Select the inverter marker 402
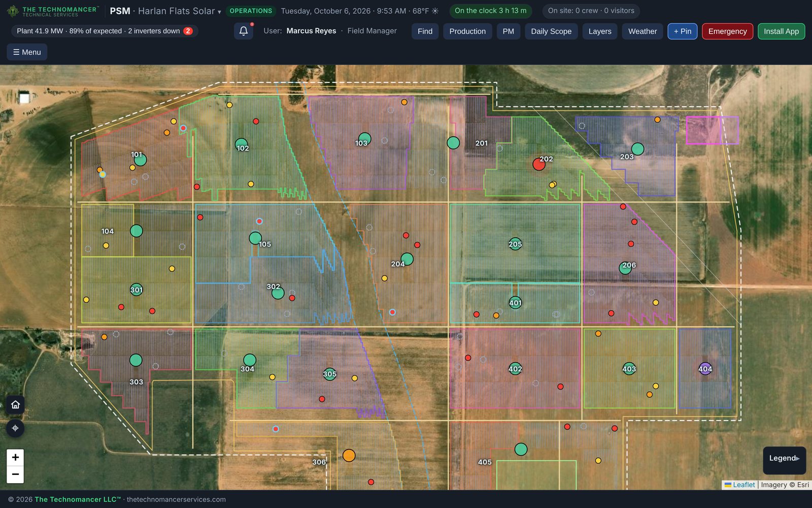The image size is (812, 508). [515, 369]
